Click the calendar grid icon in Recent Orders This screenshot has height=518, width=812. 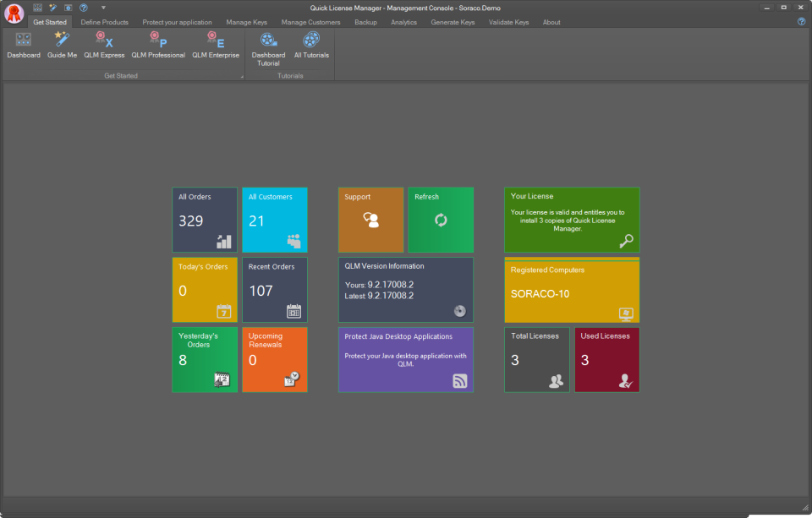click(294, 311)
